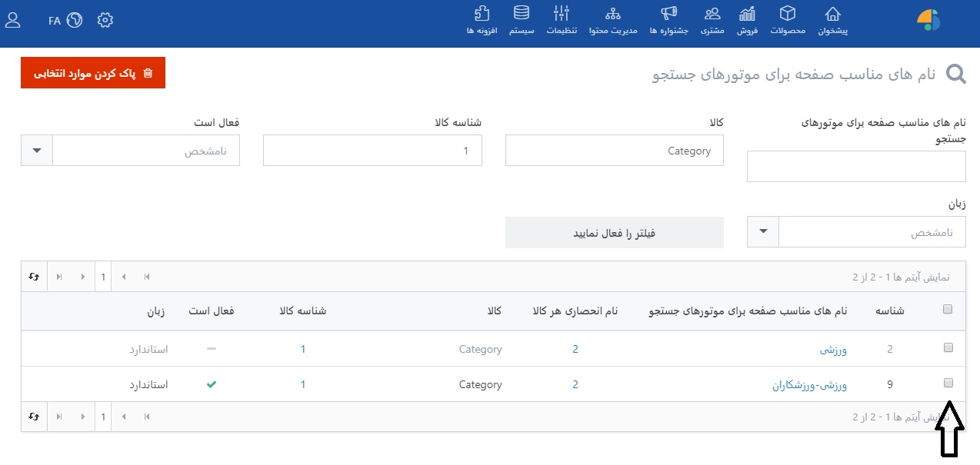Click the inactive dash in ورزشی row
The image size is (980, 465).
[212, 349]
